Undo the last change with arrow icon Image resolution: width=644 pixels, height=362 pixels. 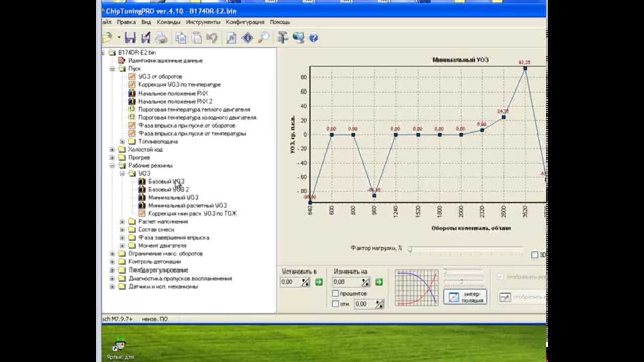tap(212, 38)
